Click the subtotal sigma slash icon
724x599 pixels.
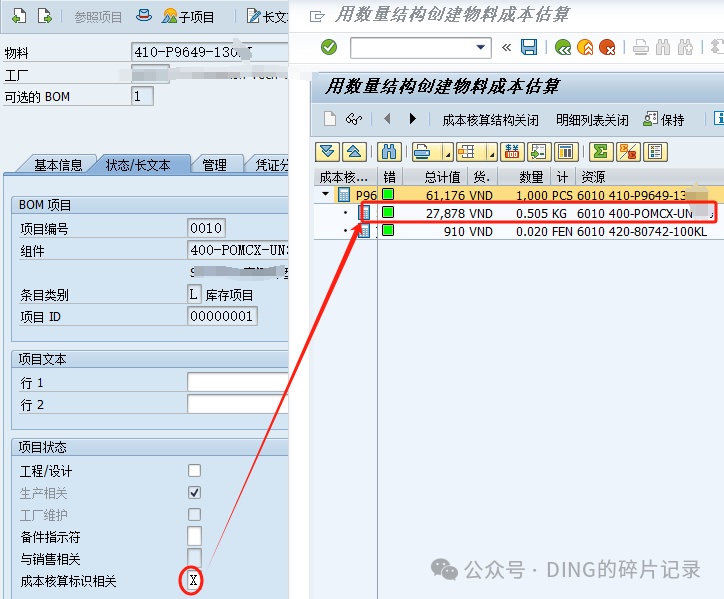point(627,151)
